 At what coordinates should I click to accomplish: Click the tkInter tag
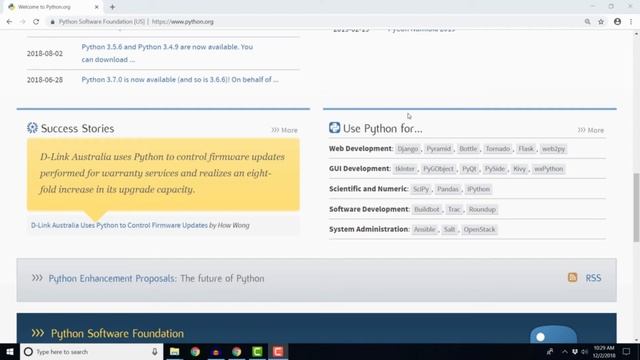[404, 169]
